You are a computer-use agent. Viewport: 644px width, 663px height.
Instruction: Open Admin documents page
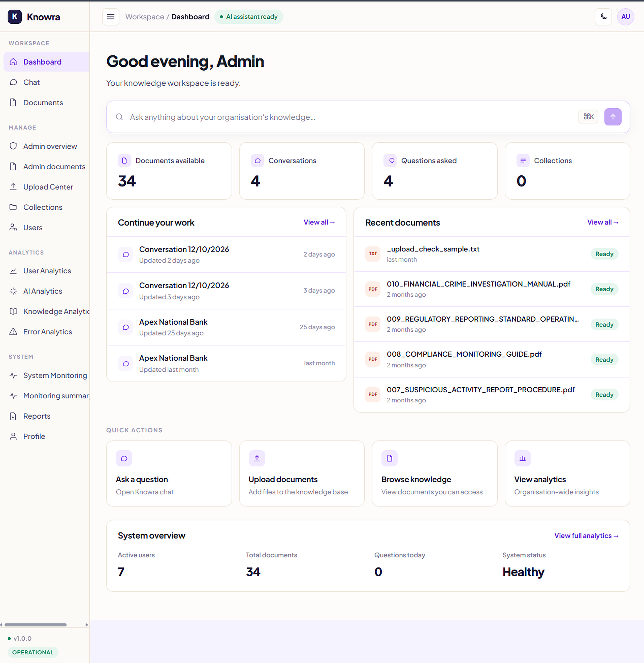click(47, 166)
